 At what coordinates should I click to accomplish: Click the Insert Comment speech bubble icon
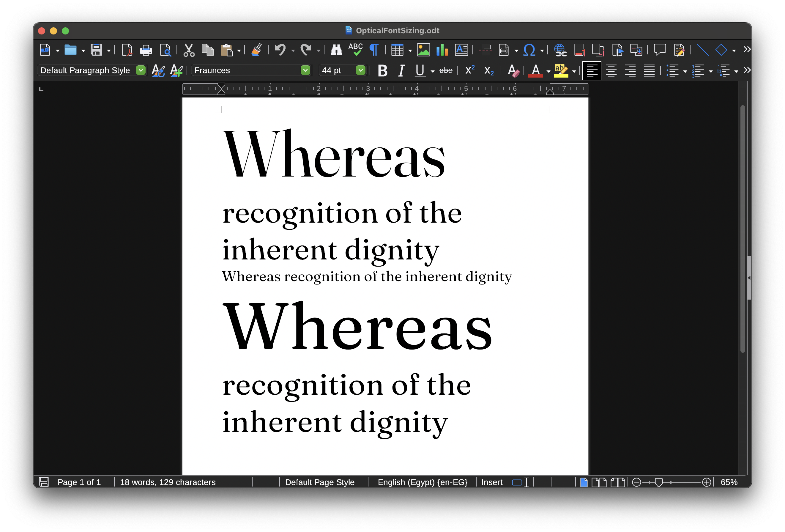[659, 50]
